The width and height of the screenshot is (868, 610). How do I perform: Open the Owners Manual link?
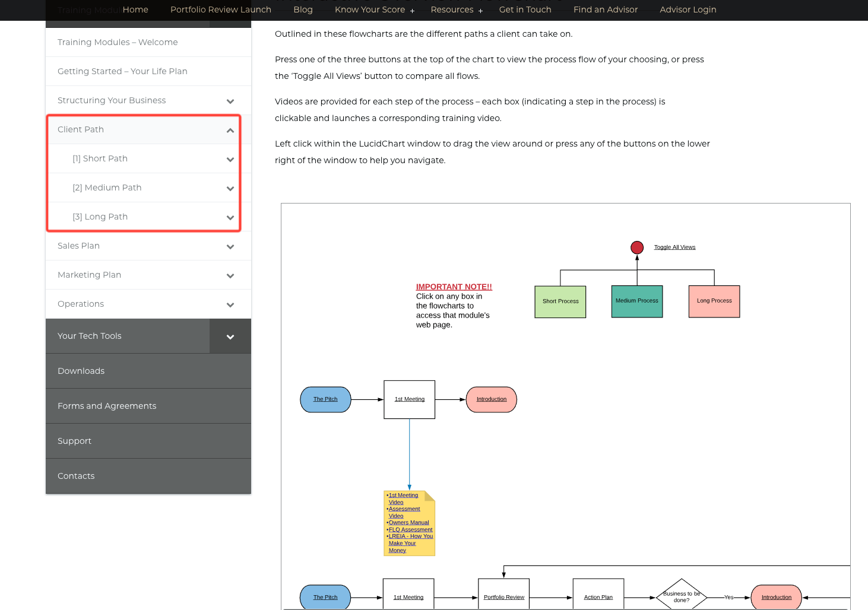coord(409,522)
